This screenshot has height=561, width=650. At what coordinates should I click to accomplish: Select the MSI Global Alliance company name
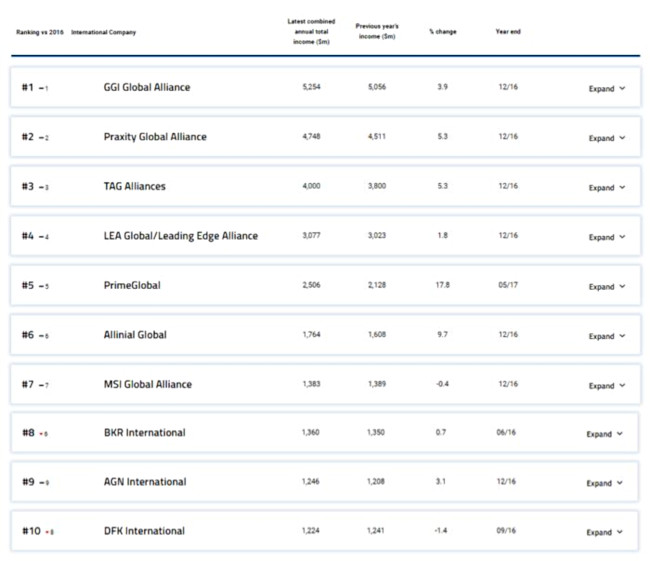tap(148, 384)
